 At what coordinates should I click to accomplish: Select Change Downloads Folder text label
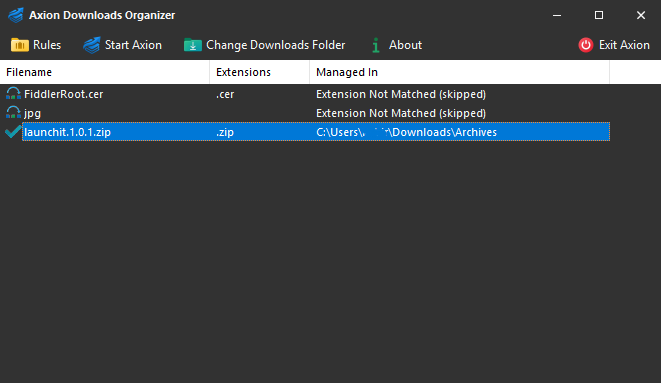(275, 45)
